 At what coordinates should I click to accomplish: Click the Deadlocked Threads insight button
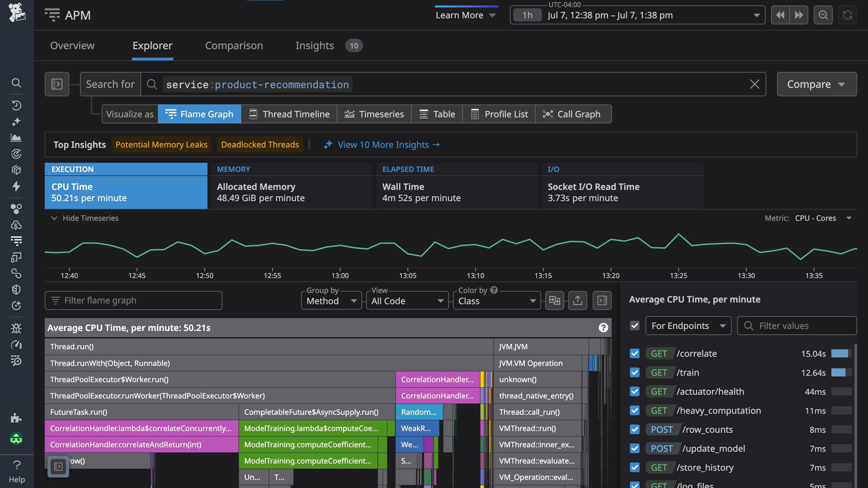[x=260, y=144]
